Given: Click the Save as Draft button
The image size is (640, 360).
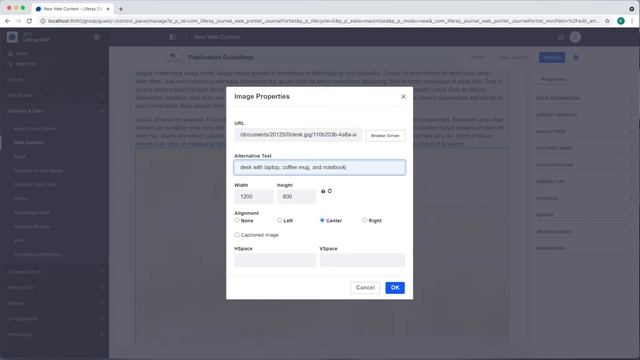Looking at the screenshot, I should 514,58.
